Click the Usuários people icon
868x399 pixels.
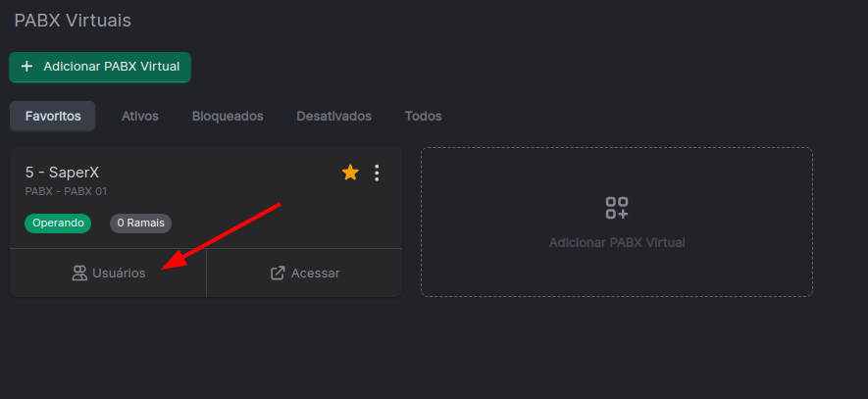click(79, 273)
